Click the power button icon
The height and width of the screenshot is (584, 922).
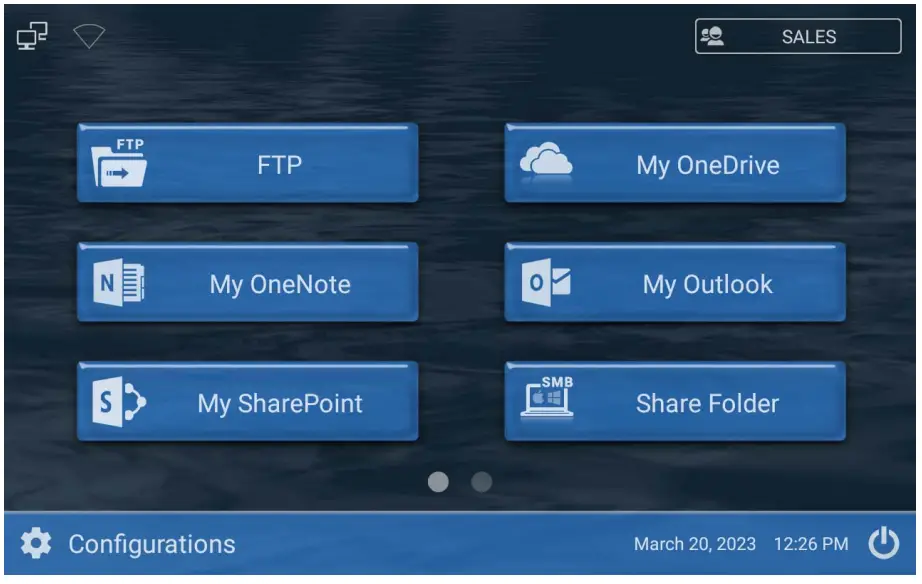click(884, 543)
